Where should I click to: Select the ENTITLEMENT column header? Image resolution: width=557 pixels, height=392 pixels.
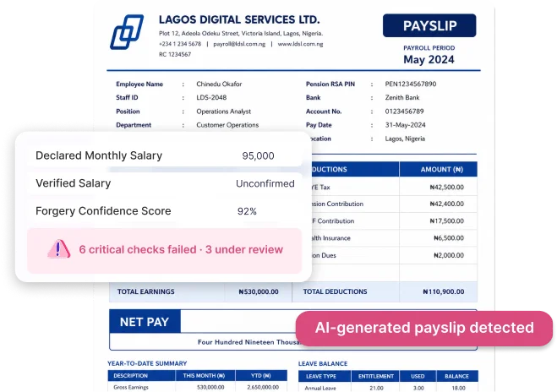click(375, 377)
